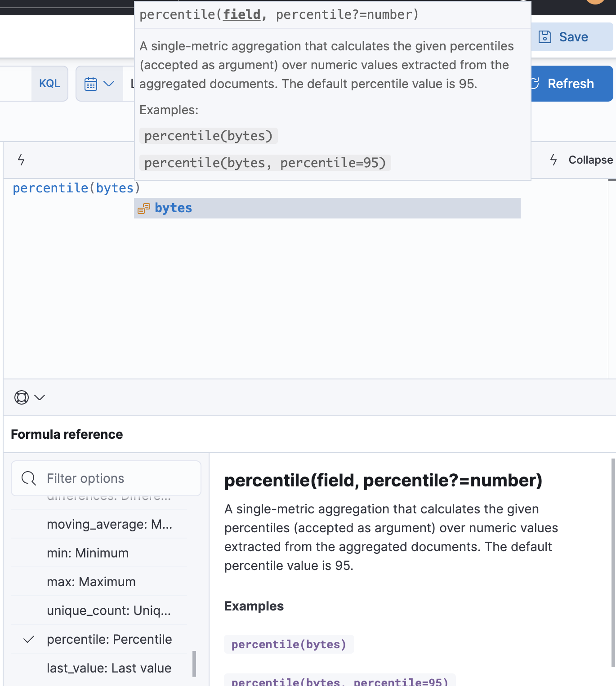Open unique_count function reference
Viewport: 616px width, 686px height.
point(109,610)
